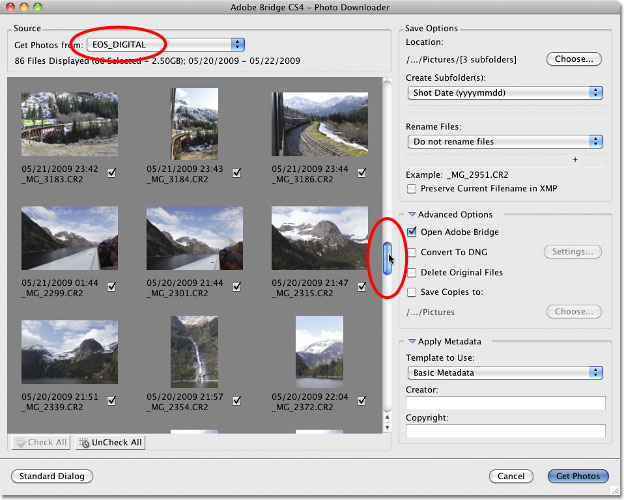The image size is (624, 500).
Task: Select the _MG_3183.CR2 train bridge thumbnail
Action: 70,124
